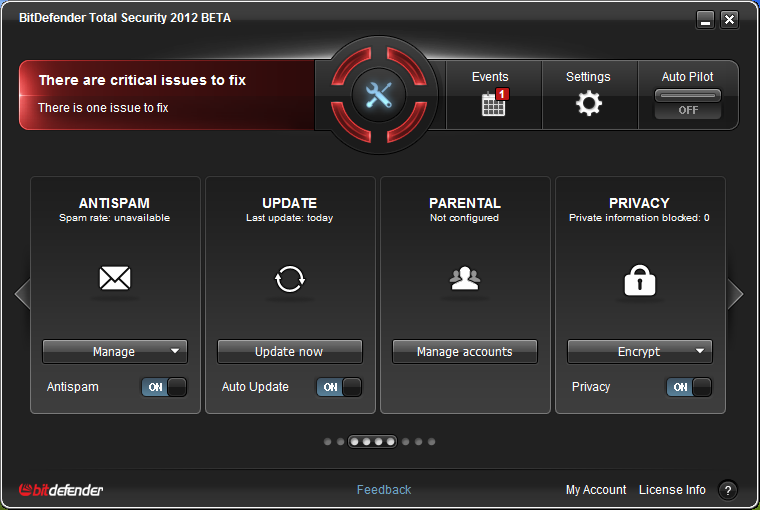The height and width of the screenshot is (510, 760).
Task: Open the Events calendar icon
Action: click(493, 104)
